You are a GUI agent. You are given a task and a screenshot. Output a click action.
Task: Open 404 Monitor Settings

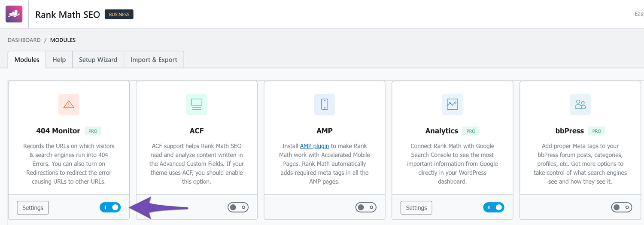[x=33, y=208]
